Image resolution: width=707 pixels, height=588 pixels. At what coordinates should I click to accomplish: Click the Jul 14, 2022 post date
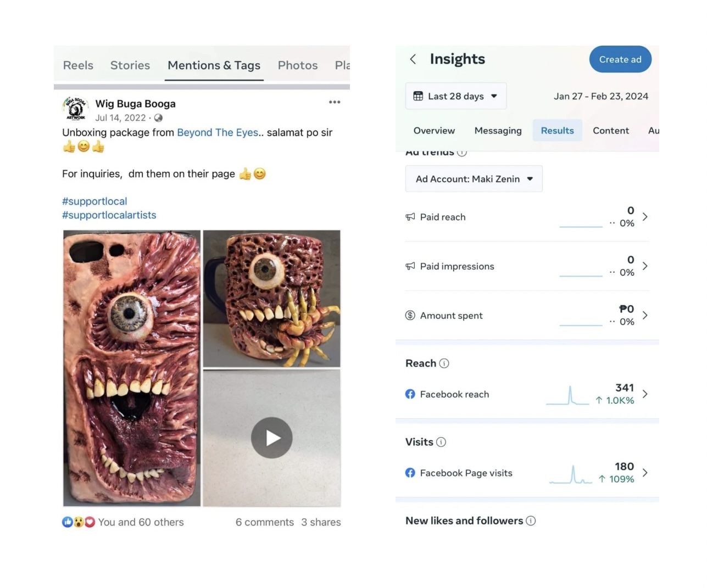point(120,118)
